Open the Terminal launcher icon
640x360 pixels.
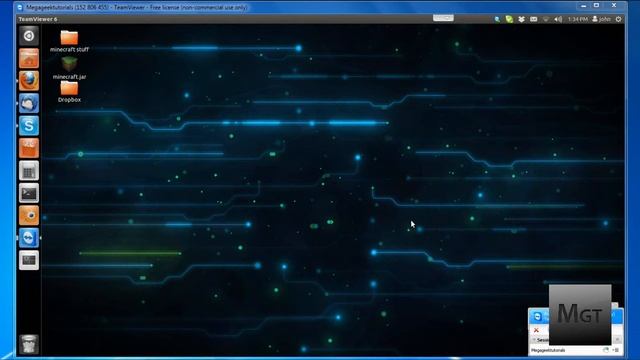(x=29, y=193)
